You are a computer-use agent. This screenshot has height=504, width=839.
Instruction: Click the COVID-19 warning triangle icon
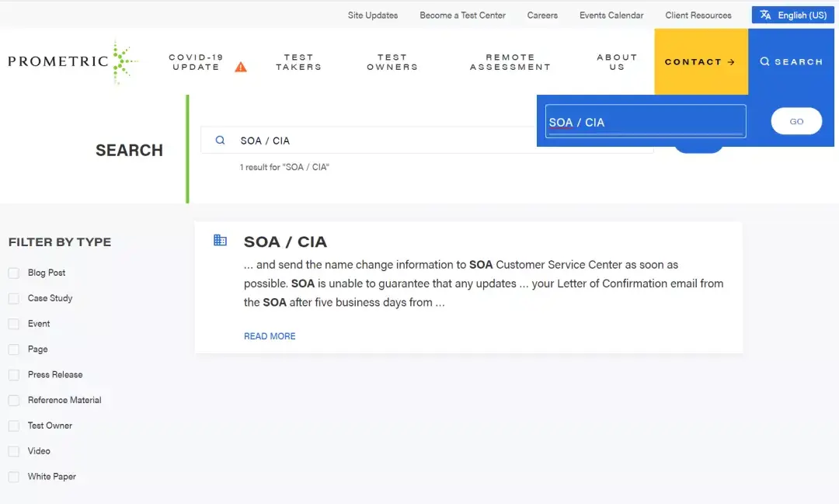tap(241, 67)
